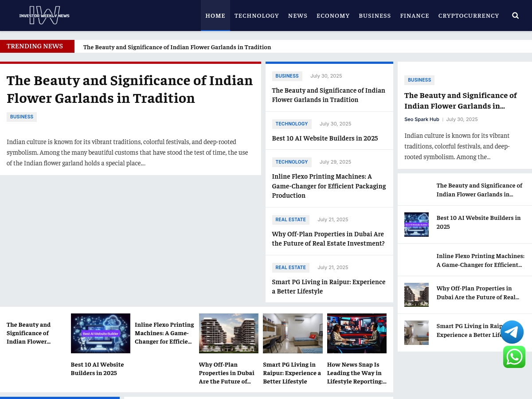The height and width of the screenshot is (399, 532).
Task: Open the Telegram chat icon
Action: [512, 332]
